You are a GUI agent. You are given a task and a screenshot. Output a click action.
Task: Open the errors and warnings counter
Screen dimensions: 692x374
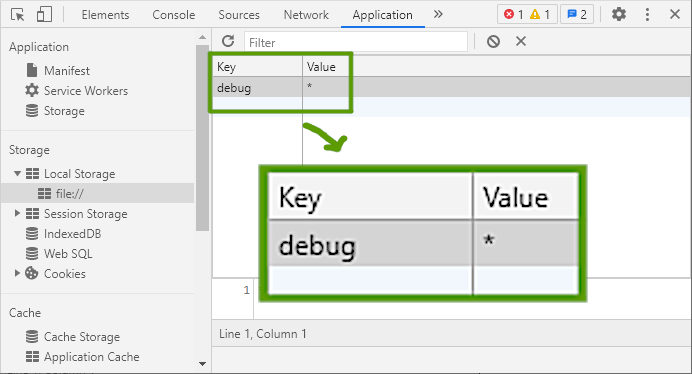[527, 15]
